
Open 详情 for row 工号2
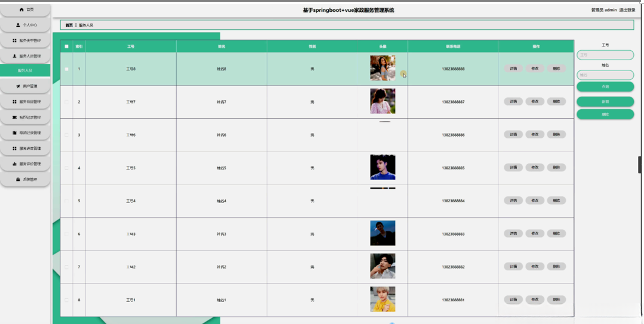pyautogui.click(x=513, y=267)
